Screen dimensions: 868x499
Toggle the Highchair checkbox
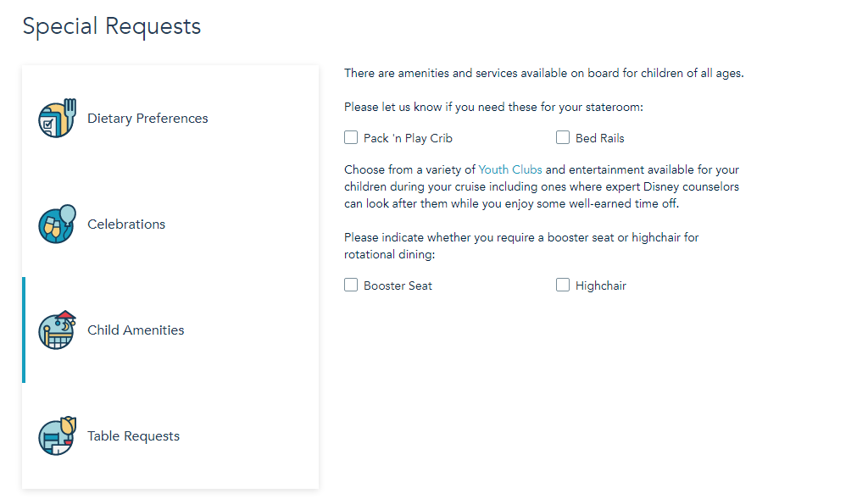click(563, 286)
